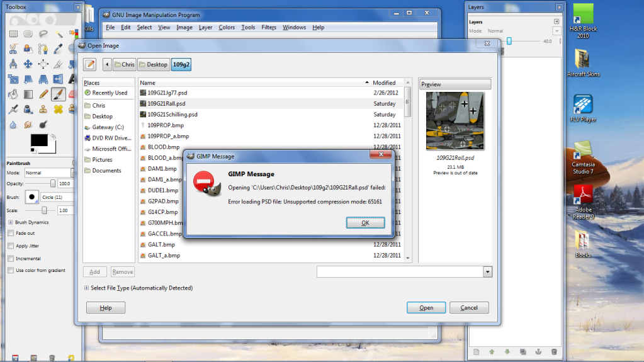Select the Shear tool
Image resolution: width=644 pixels, height=362 pixels.
(28, 79)
